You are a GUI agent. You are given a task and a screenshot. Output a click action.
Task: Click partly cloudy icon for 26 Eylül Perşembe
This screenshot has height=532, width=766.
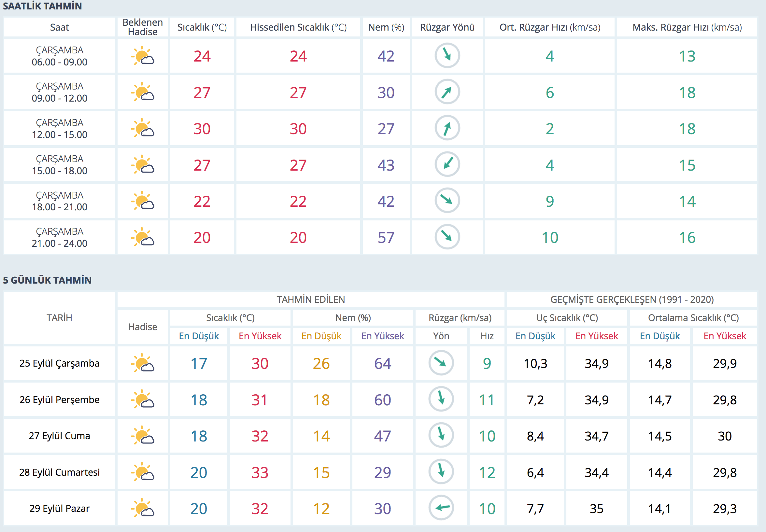(143, 399)
